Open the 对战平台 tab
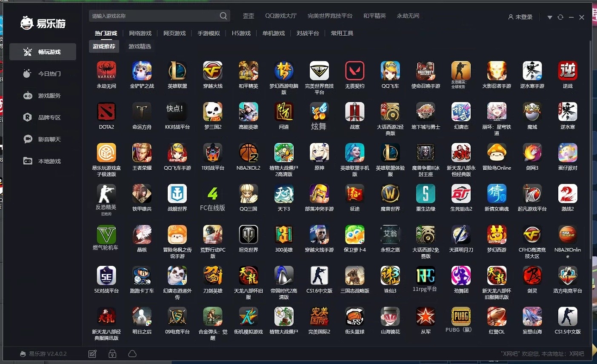Screen dimensions: 597x364 click(x=308, y=33)
